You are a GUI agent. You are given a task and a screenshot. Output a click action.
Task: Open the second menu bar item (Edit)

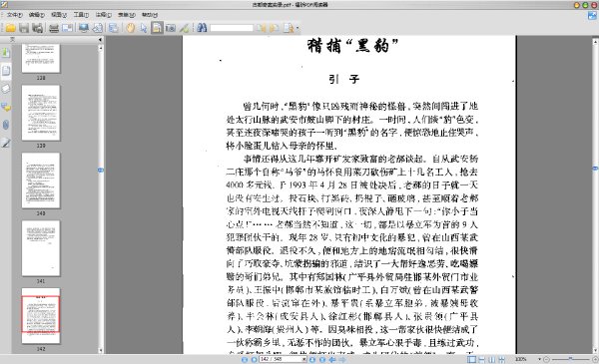click(x=37, y=15)
